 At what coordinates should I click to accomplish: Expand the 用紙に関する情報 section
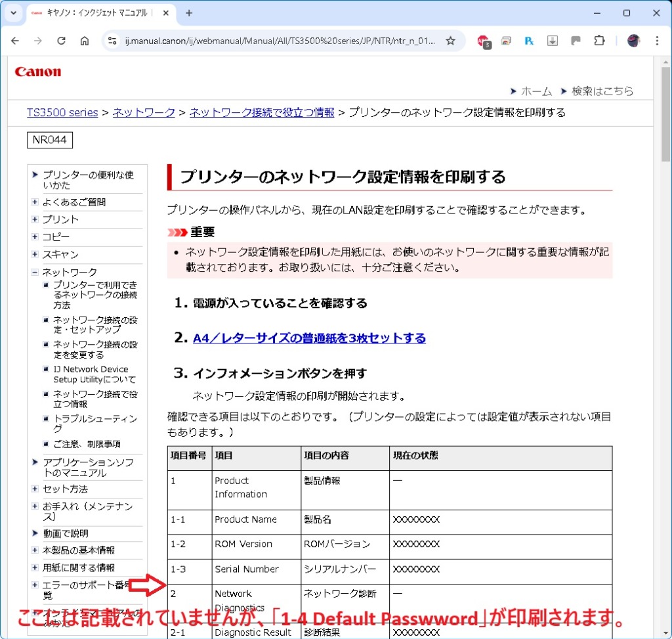(35, 568)
